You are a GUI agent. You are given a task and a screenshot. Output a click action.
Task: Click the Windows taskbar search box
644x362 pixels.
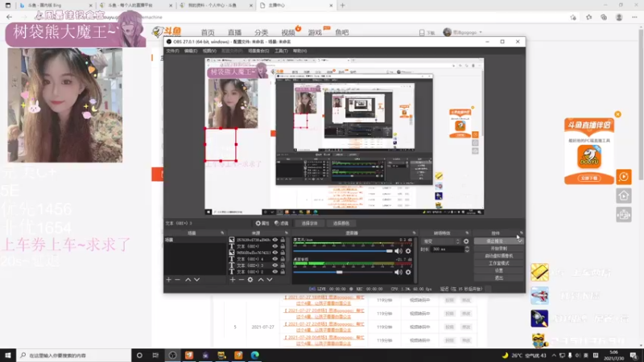point(73,356)
